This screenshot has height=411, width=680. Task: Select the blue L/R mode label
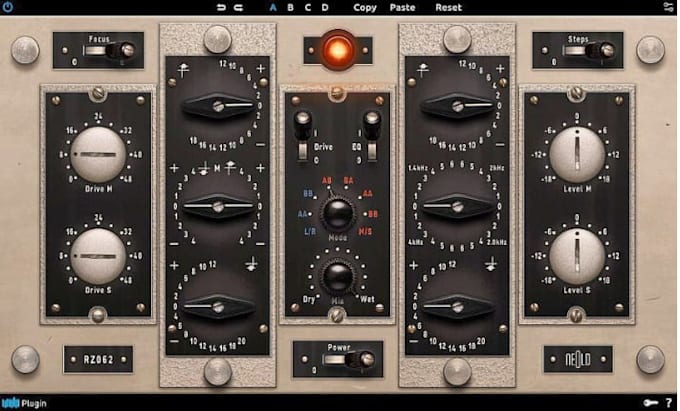coord(310,232)
